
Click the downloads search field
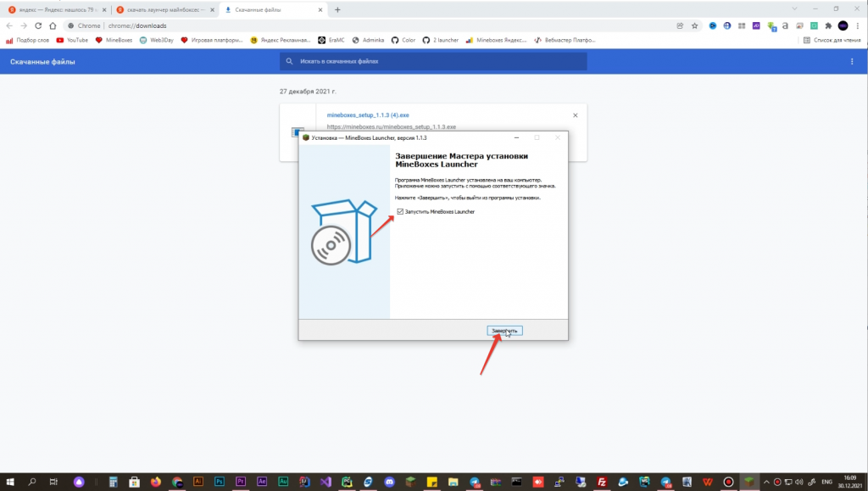pyautogui.click(x=432, y=62)
